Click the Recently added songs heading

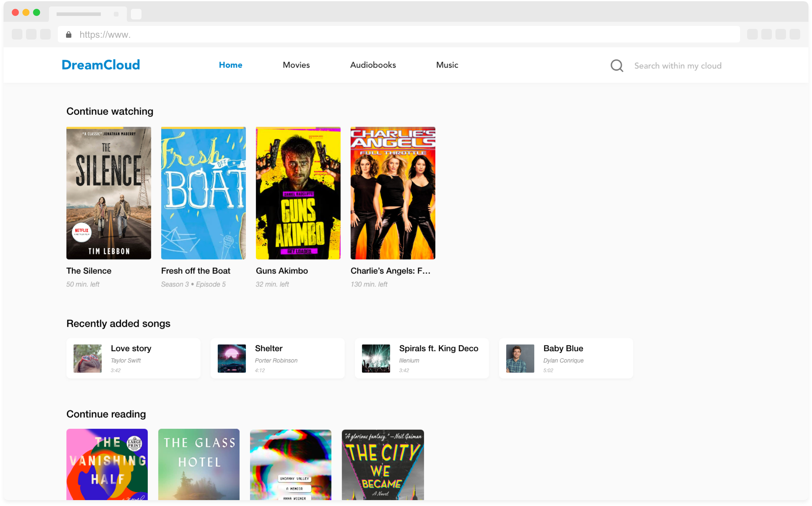click(119, 323)
